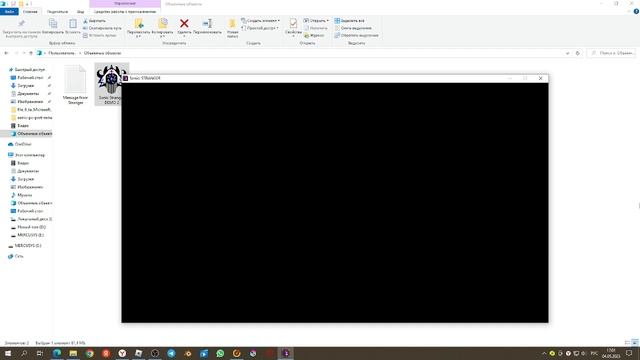Open the New item (Создать элемент) dropdown
This screenshot has width=640, height=360.
[260, 20]
